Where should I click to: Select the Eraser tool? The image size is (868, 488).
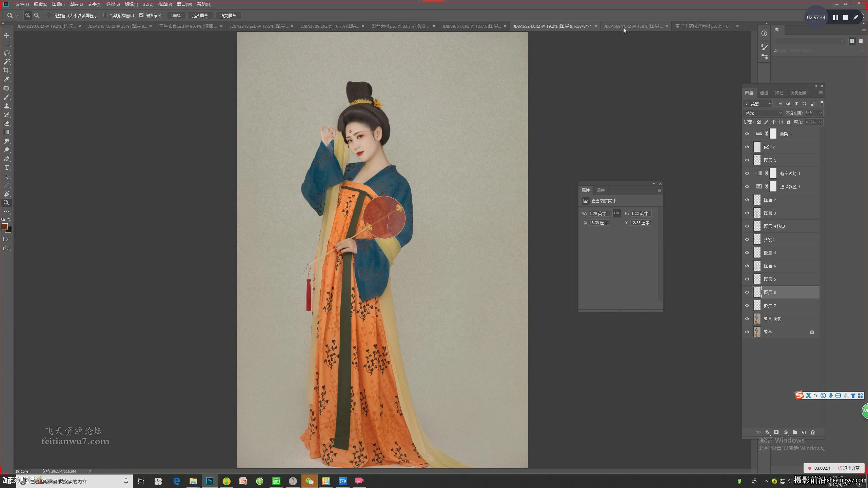(x=6, y=124)
